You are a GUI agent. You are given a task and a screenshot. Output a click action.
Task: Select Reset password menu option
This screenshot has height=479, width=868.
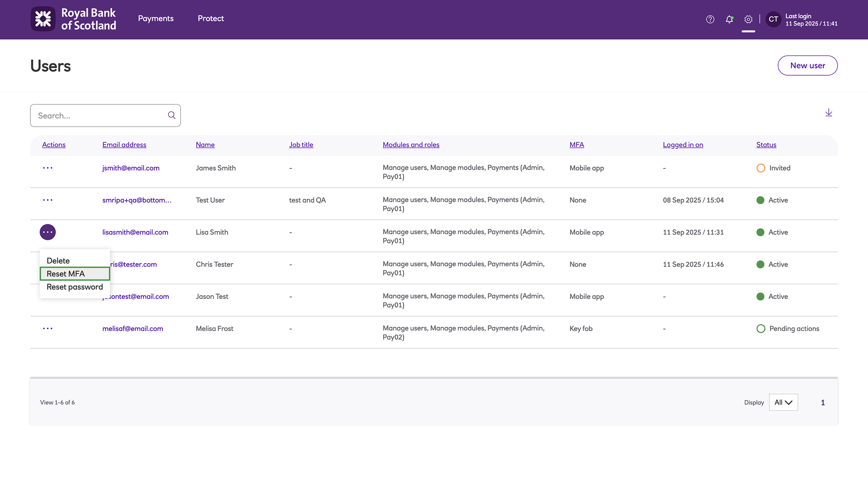[x=75, y=287]
